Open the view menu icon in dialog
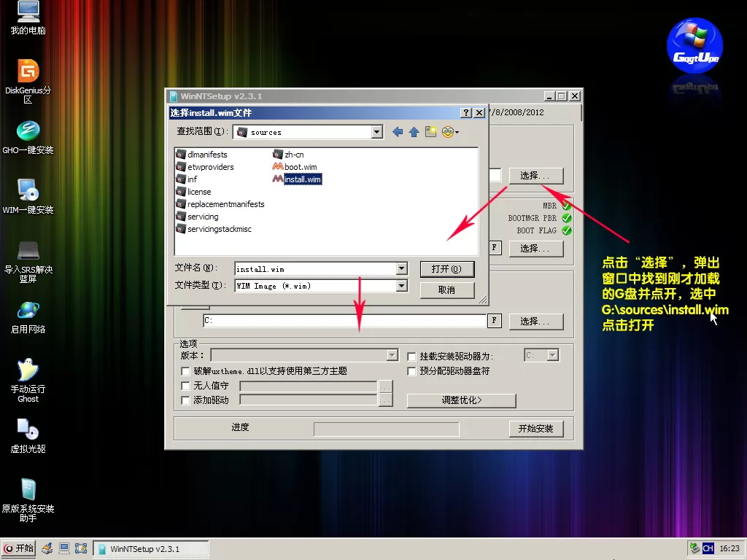The image size is (747, 560). pyautogui.click(x=449, y=132)
